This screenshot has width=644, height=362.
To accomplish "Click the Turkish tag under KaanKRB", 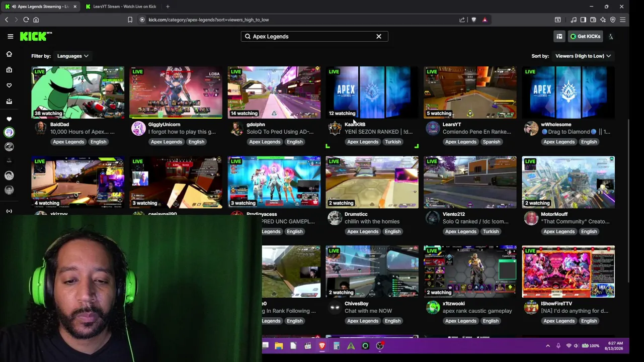I will 393,142.
